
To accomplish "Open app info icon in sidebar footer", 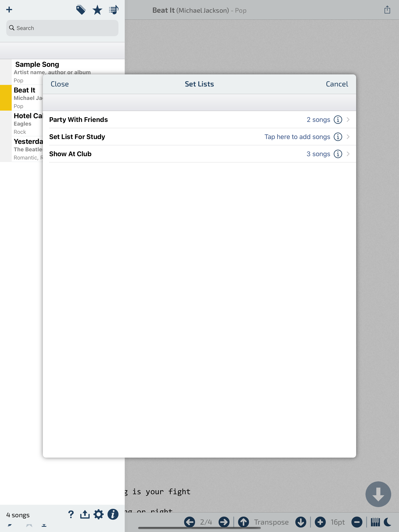I will coord(113,514).
